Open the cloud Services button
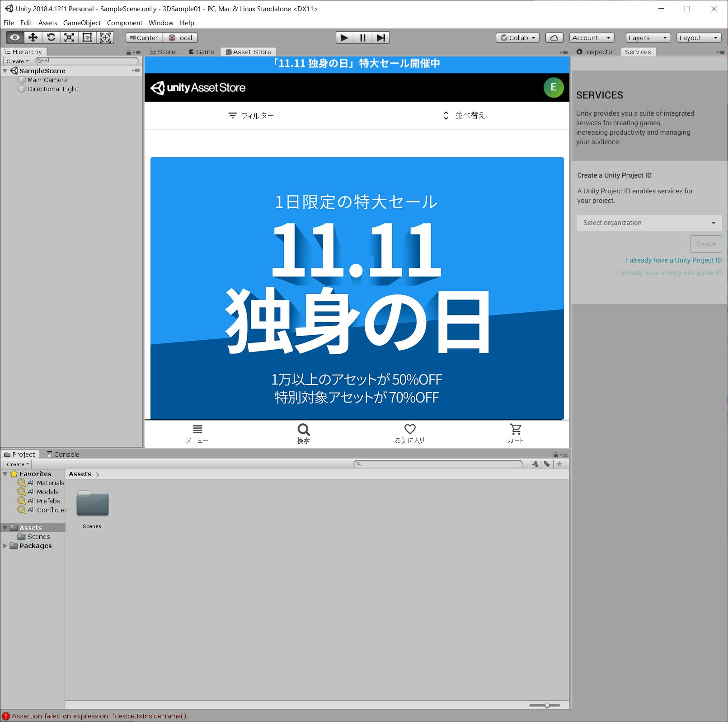This screenshot has height=722, width=728. point(554,38)
